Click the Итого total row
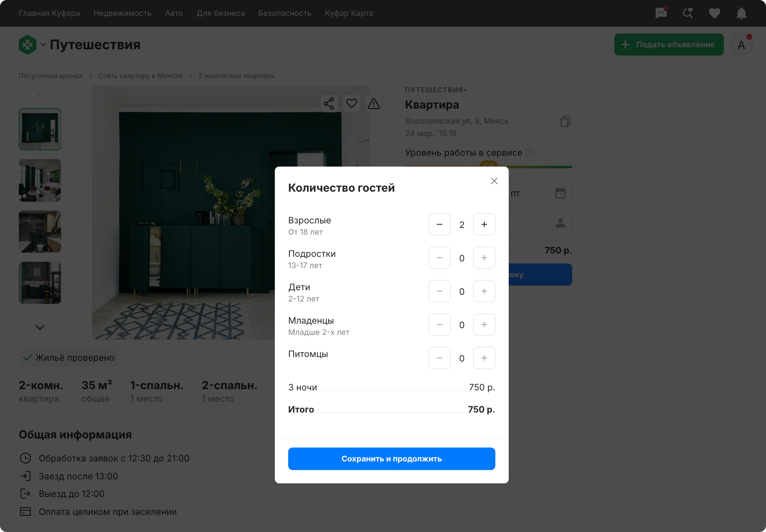 pyautogui.click(x=392, y=410)
